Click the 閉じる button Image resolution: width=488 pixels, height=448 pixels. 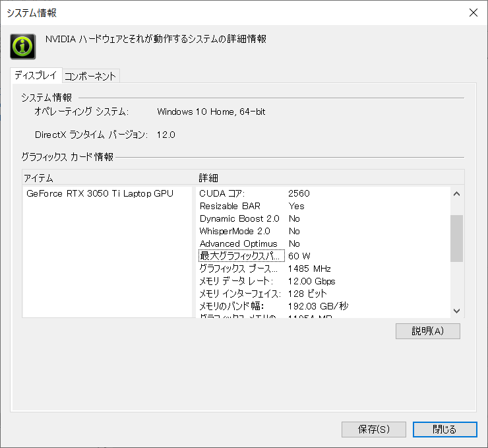point(444,430)
